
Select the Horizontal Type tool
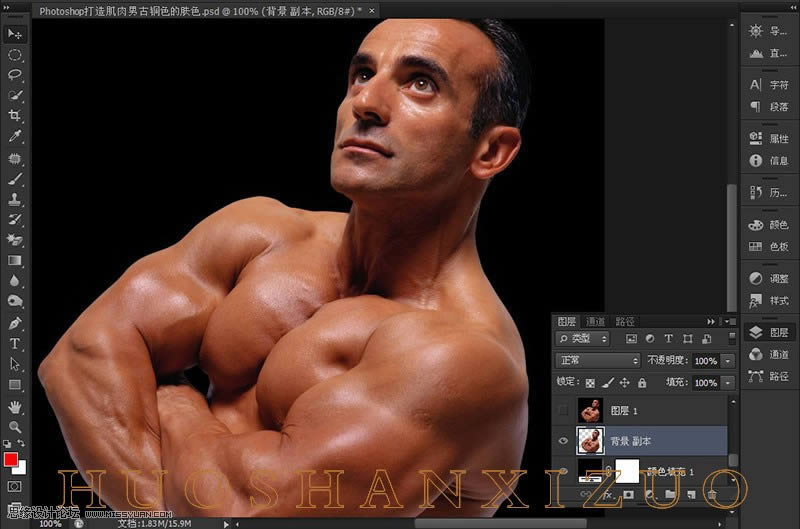(x=15, y=344)
